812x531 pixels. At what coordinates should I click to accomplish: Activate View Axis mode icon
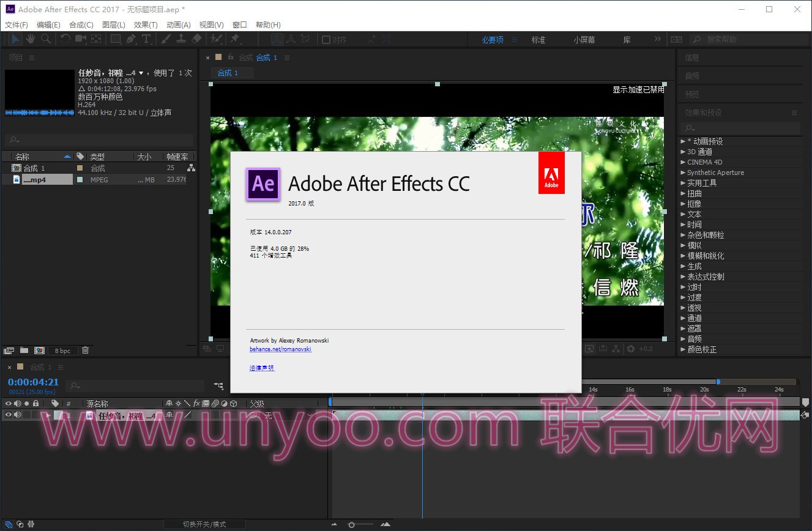pyautogui.click(x=305, y=39)
